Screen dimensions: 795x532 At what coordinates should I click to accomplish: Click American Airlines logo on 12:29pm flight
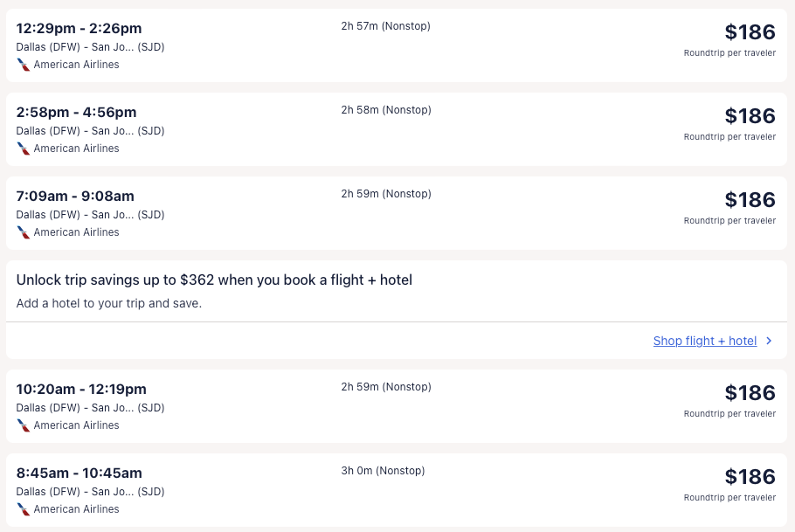coord(23,65)
